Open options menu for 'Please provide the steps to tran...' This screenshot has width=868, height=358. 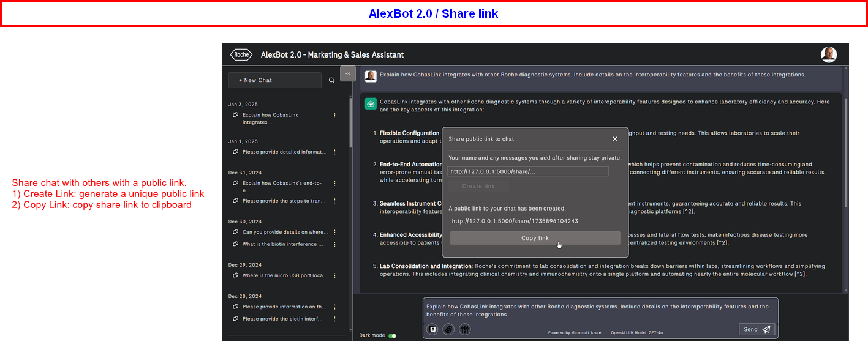point(334,201)
